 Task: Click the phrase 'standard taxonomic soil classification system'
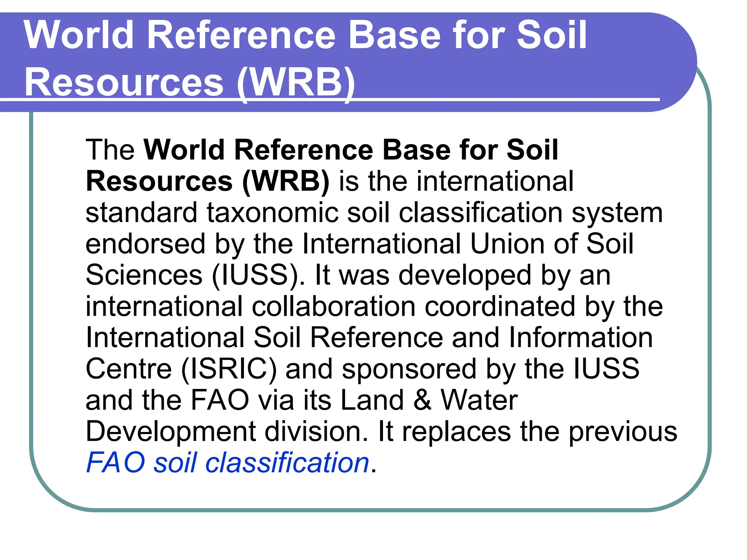[x=374, y=213]
